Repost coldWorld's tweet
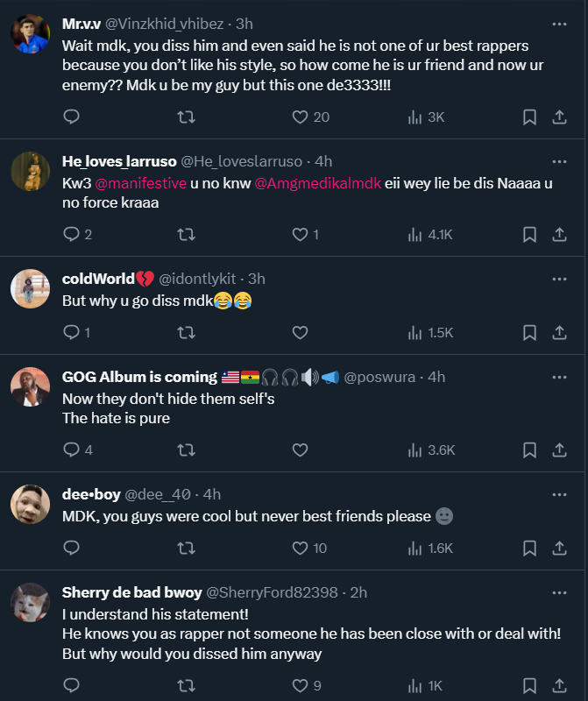 tap(186, 332)
